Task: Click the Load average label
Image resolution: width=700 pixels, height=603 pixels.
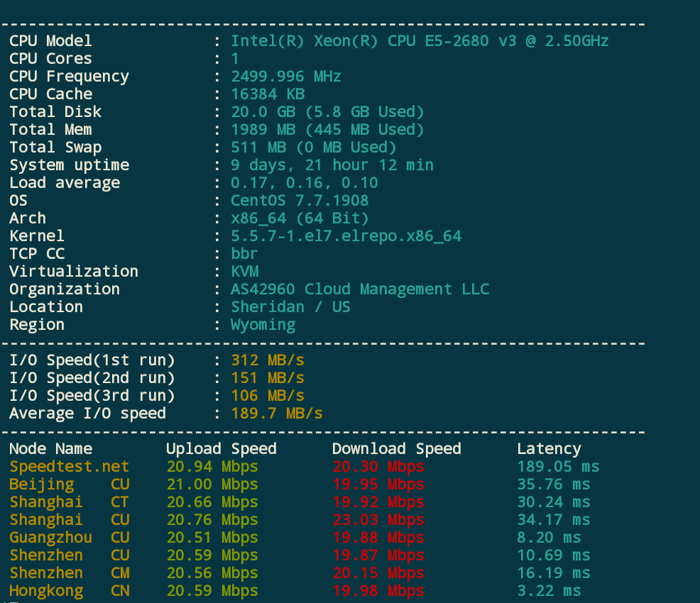Action: tap(65, 183)
